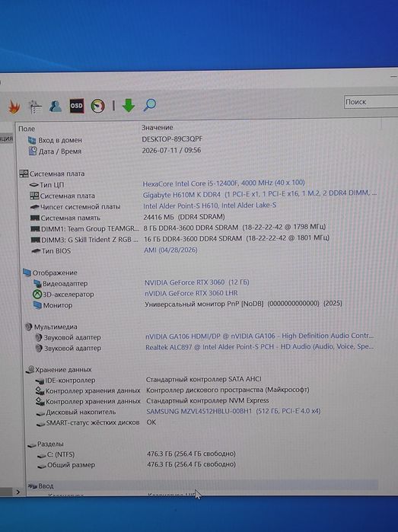Select the Стандартный контроллер NVM Express value
The image size is (398, 532).
207,400
